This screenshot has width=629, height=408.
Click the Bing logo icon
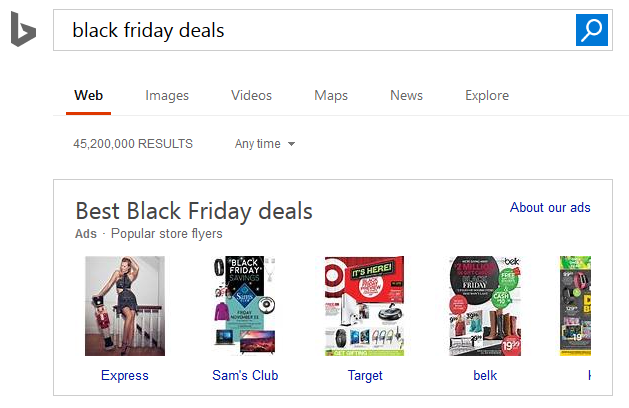click(x=23, y=31)
